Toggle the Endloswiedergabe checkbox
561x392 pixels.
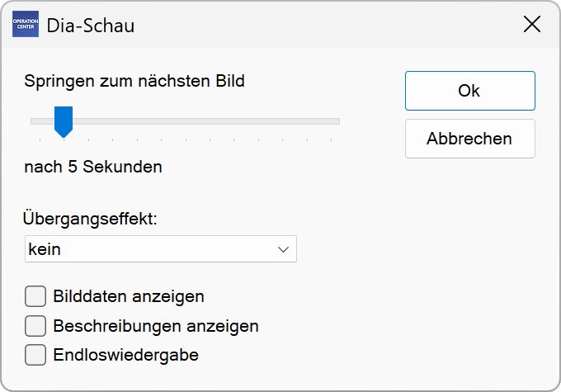click(35, 355)
